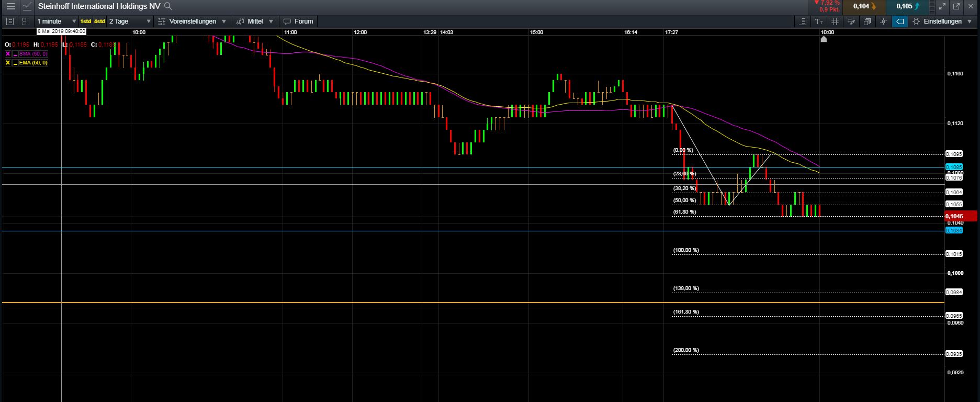Image resolution: width=980 pixels, height=402 pixels.
Task: Close the chart panel with X
Action: tap(971, 6)
